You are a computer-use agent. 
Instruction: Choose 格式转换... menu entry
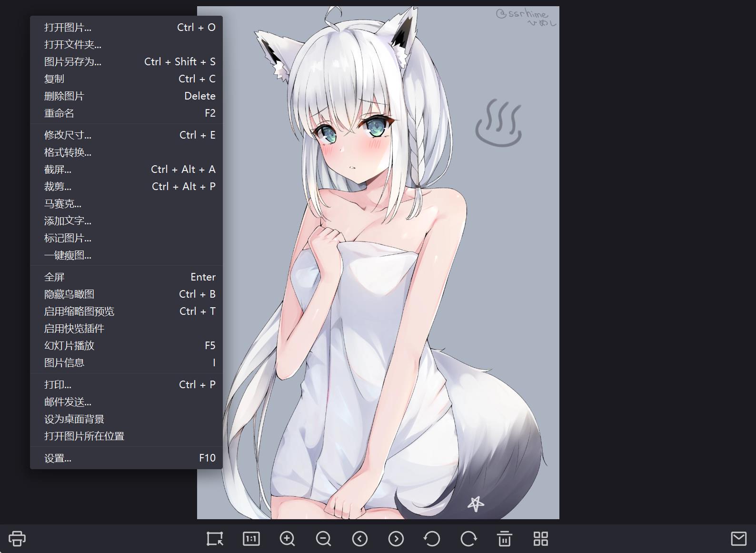coord(126,152)
